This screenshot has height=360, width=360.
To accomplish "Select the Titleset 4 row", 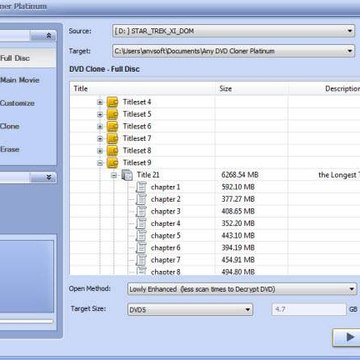I will tap(215, 102).
